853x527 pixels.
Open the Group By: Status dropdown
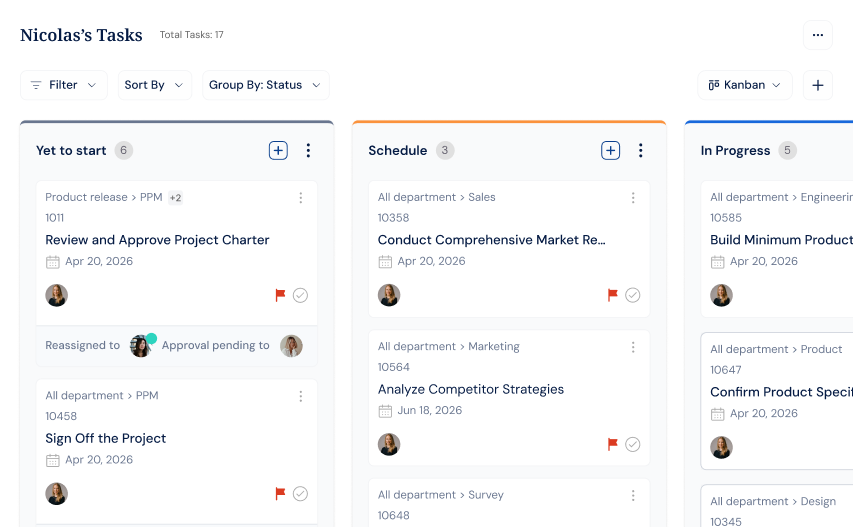click(x=265, y=85)
